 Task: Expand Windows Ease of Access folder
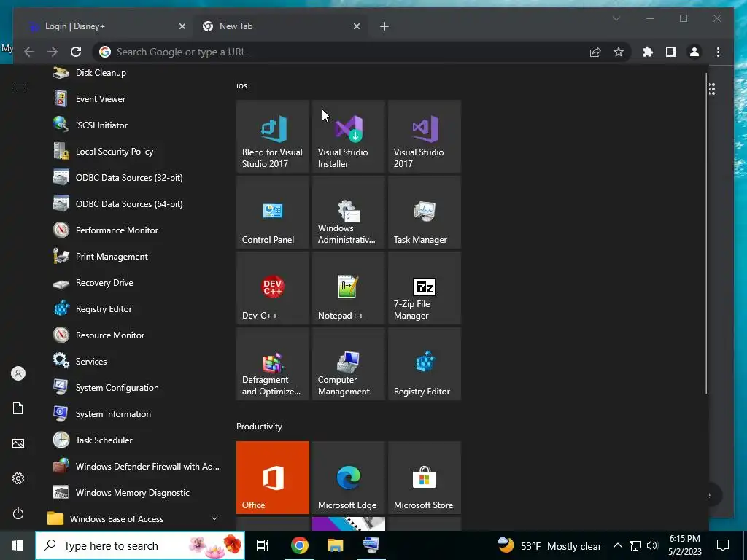(133, 519)
